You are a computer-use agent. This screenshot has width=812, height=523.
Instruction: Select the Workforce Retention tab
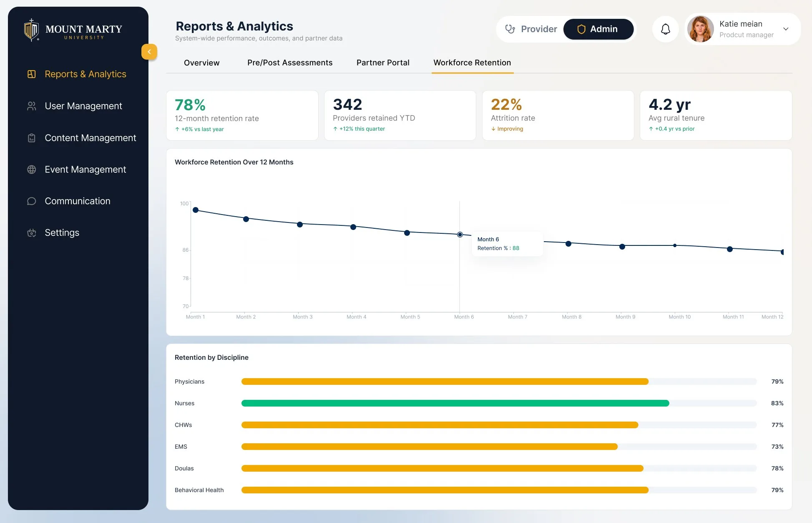[472, 63]
